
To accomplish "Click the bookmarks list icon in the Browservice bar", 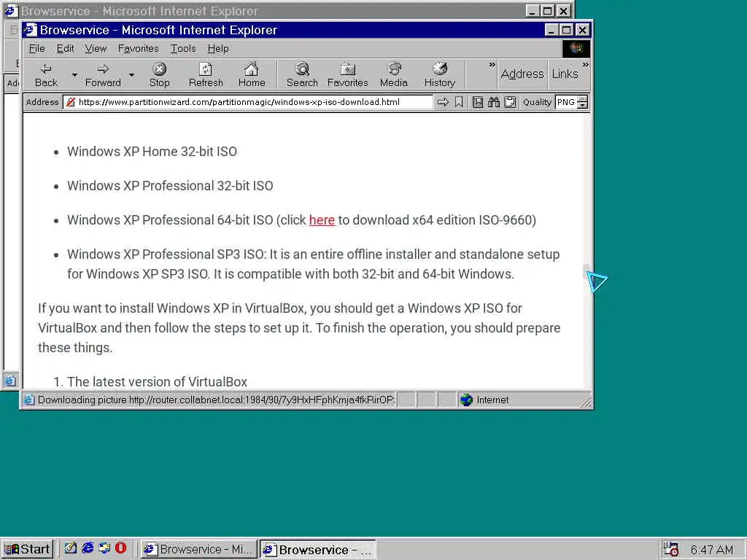I will coord(477,102).
